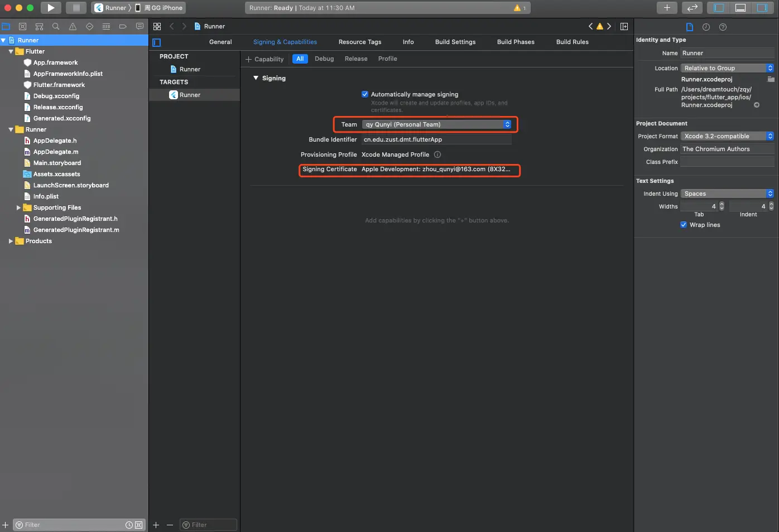Show the source control navigator
The width and height of the screenshot is (779, 532).
point(22,26)
